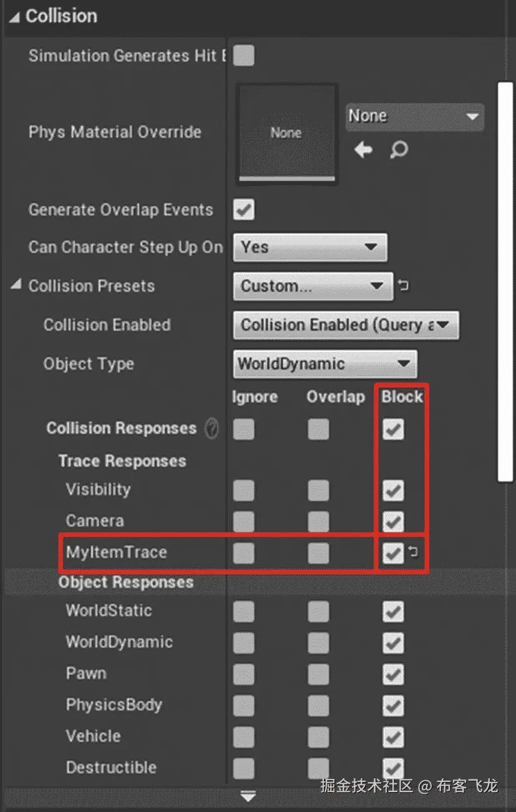Click the vertical scrollbar of details panel
The image size is (516, 812).
pyautogui.click(x=504, y=281)
